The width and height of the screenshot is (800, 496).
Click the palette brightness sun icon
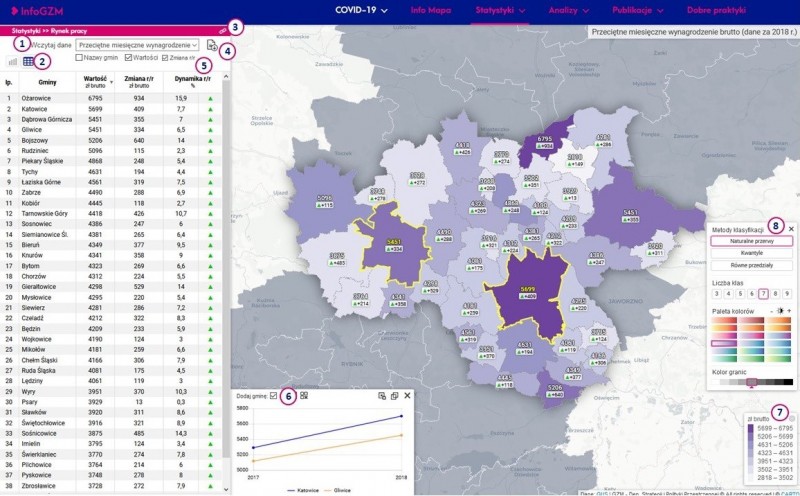(x=780, y=311)
